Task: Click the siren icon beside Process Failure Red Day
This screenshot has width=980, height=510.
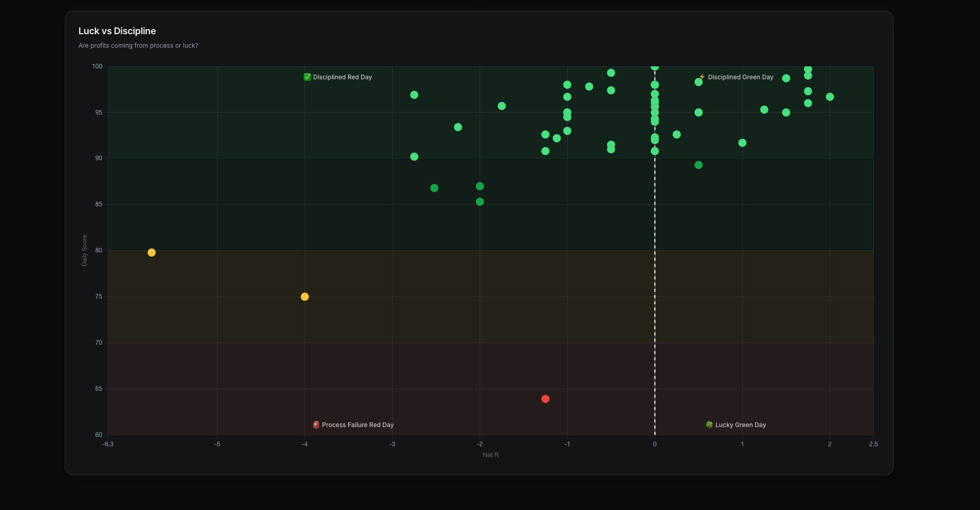Action: 316,425
